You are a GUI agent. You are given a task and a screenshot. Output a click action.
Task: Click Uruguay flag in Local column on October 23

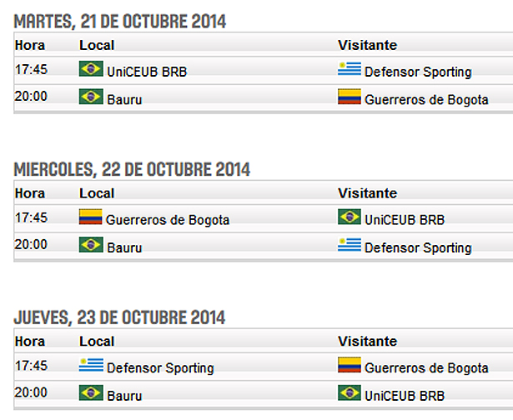point(91,366)
